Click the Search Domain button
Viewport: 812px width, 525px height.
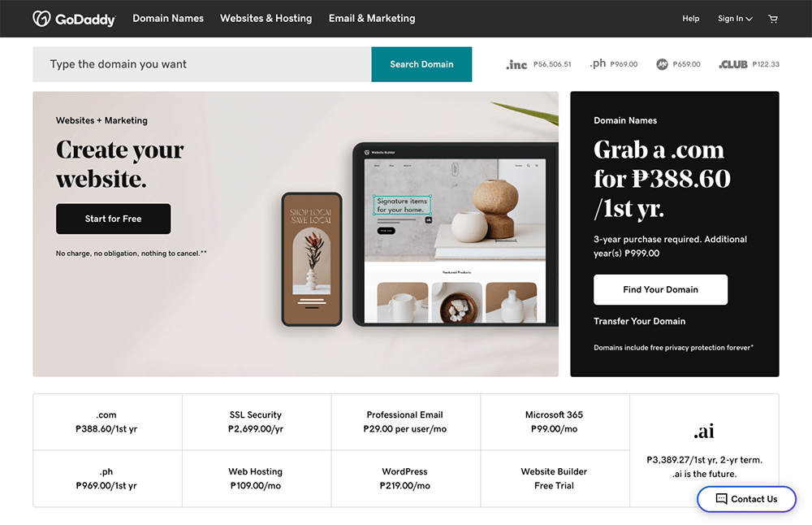tap(421, 64)
